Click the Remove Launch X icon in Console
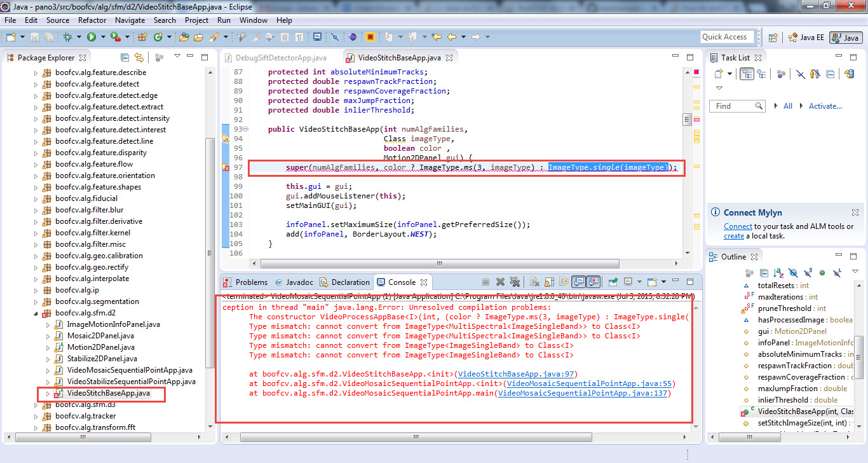The height and width of the screenshot is (463, 868). click(500, 282)
